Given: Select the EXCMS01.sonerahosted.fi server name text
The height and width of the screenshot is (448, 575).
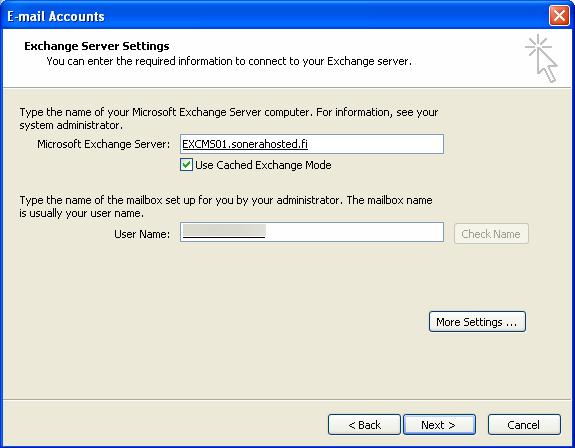Looking at the screenshot, I should click(245, 144).
